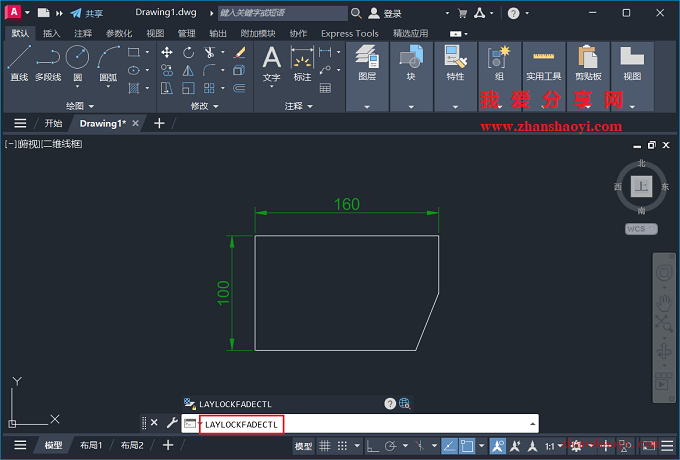Choose the Rectangle draw tool icon

pos(134,52)
